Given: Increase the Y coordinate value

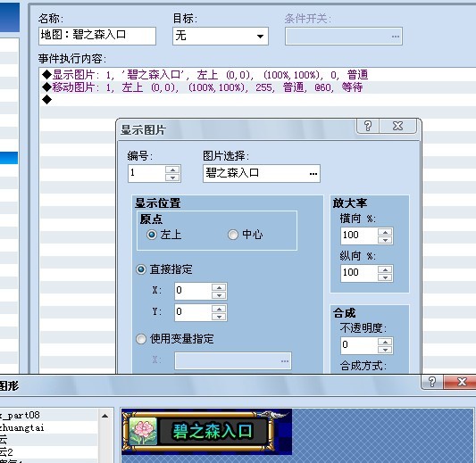Looking at the screenshot, I should click(x=219, y=309).
